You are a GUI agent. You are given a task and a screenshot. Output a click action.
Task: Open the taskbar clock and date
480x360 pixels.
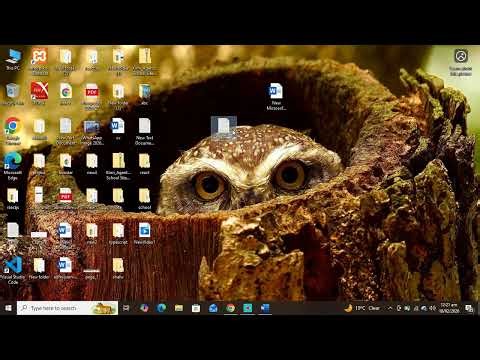(x=449, y=308)
